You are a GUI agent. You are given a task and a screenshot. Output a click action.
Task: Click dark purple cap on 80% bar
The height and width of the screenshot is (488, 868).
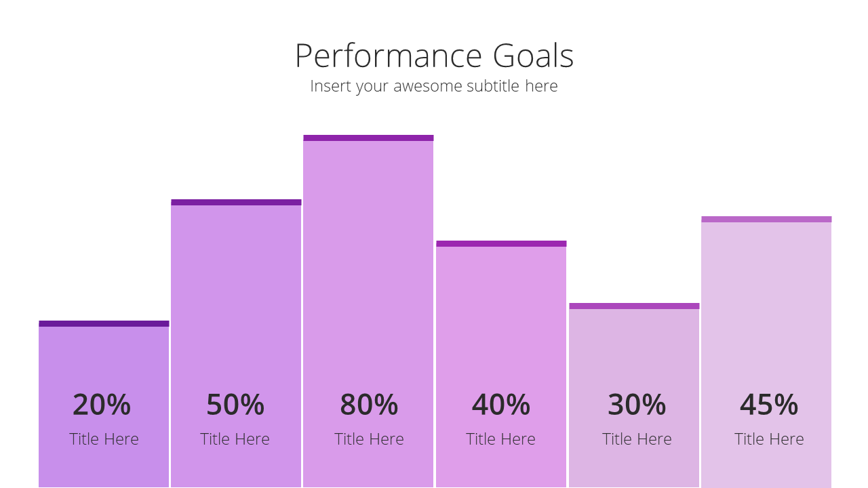click(368, 138)
